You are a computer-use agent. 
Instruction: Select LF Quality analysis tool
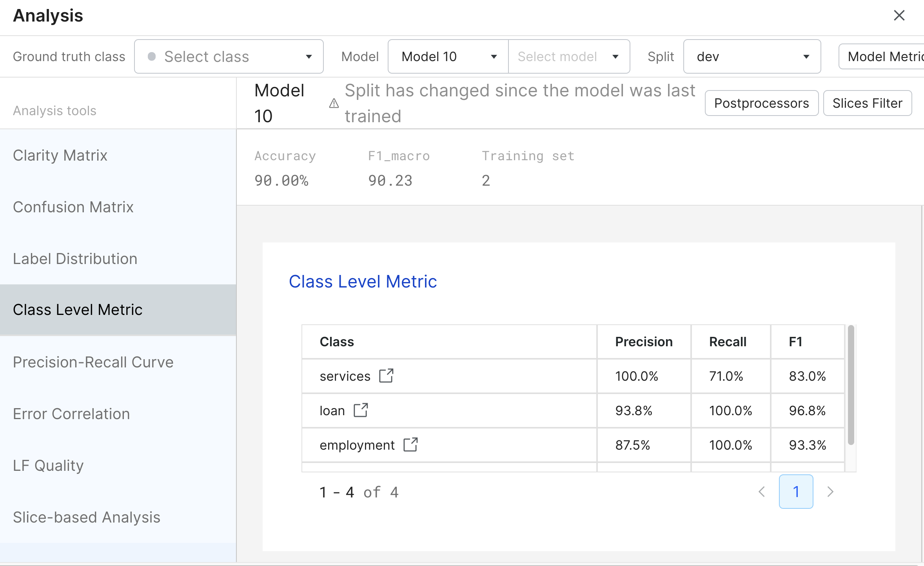point(118,465)
